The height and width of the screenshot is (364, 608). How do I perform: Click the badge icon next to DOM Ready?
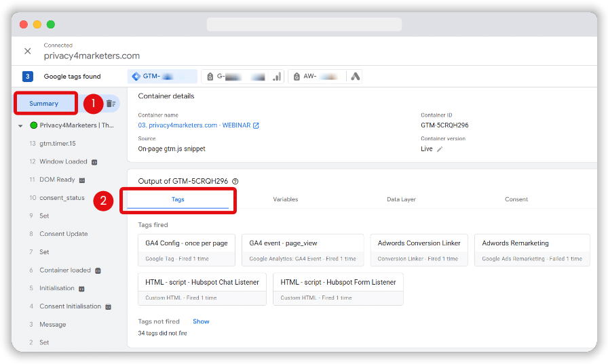tap(82, 180)
